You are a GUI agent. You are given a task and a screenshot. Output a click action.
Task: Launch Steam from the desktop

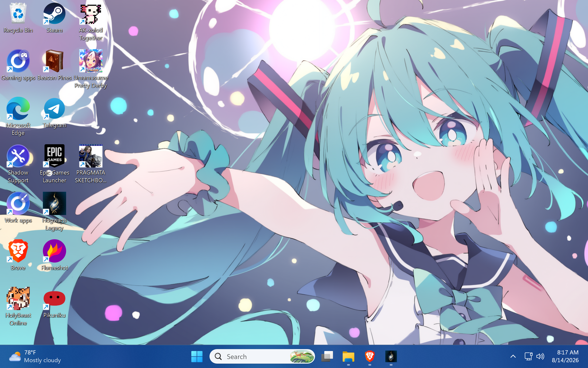(x=54, y=17)
